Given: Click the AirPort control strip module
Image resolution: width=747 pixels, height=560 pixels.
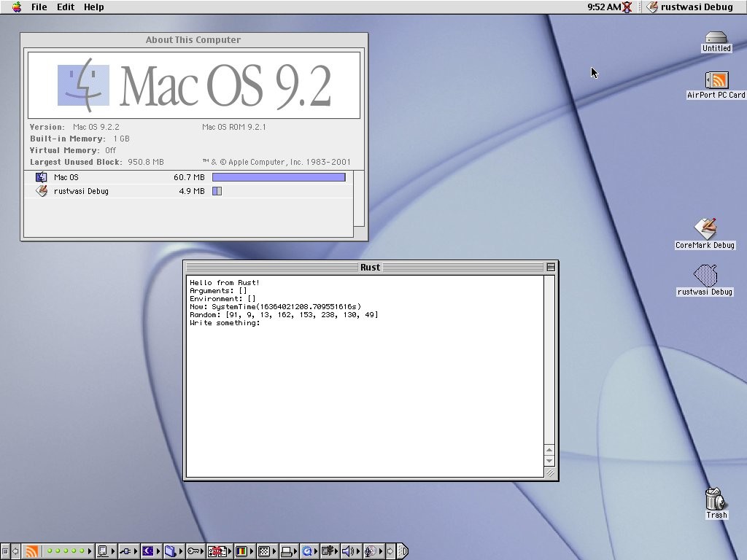Looking at the screenshot, I should tap(31, 552).
